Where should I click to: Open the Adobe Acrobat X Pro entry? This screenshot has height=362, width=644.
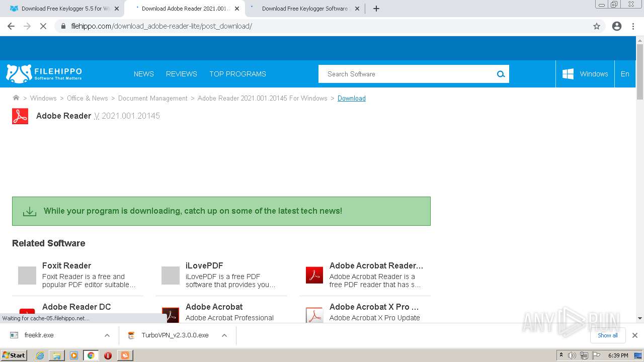point(374,307)
